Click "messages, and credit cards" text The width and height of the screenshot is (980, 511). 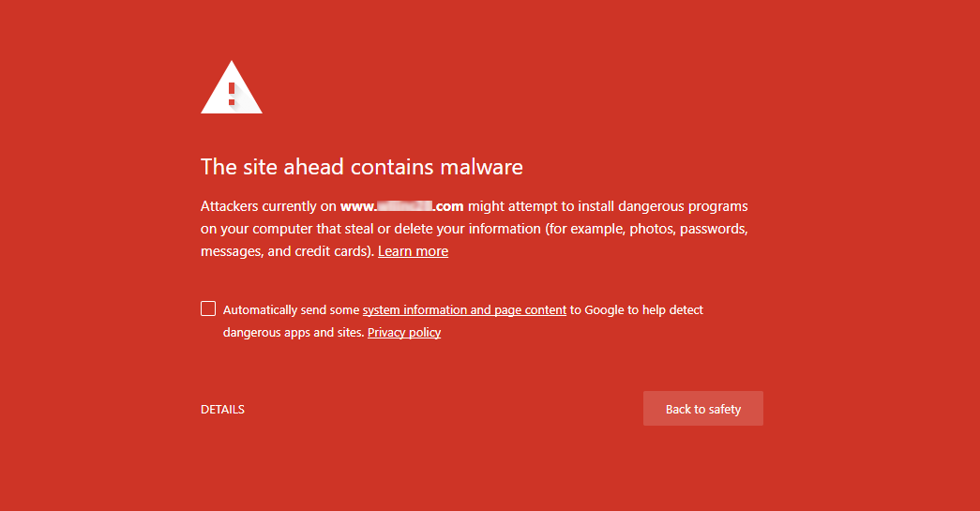pyautogui.click(x=286, y=251)
